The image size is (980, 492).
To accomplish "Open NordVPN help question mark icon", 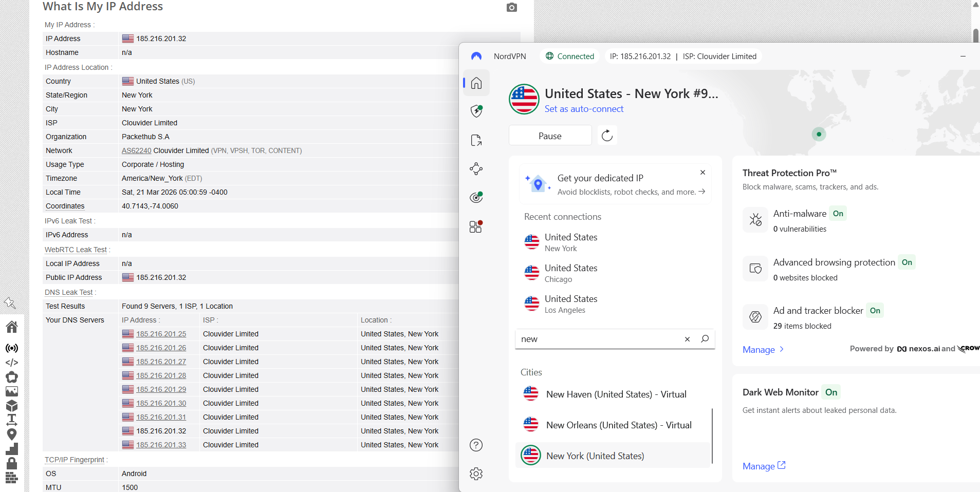I will pyautogui.click(x=476, y=445).
